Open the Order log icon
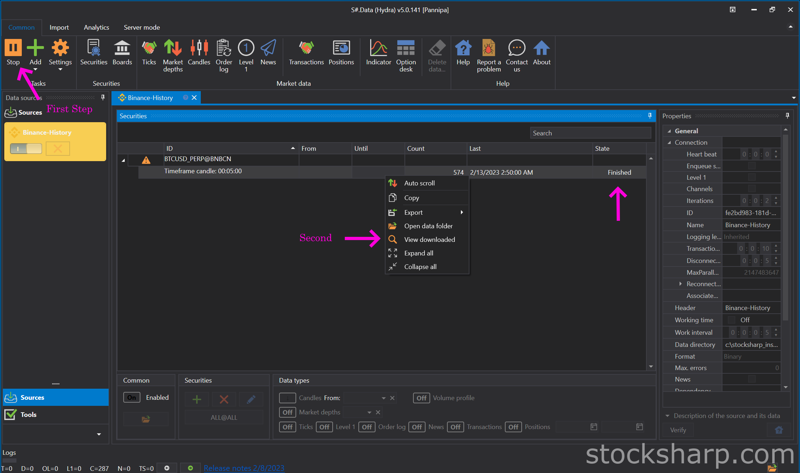Viewport: 800px width, 473px height. [x=223, y=52]
